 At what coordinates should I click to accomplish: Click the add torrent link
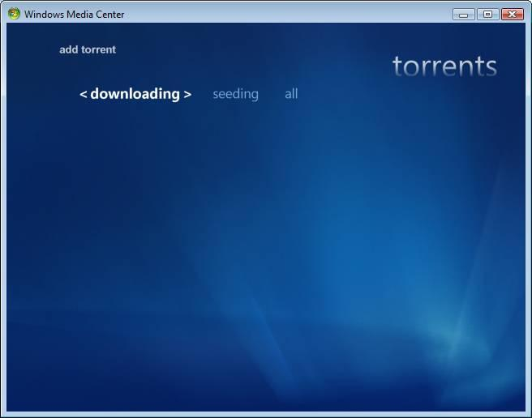coord(88,49)
